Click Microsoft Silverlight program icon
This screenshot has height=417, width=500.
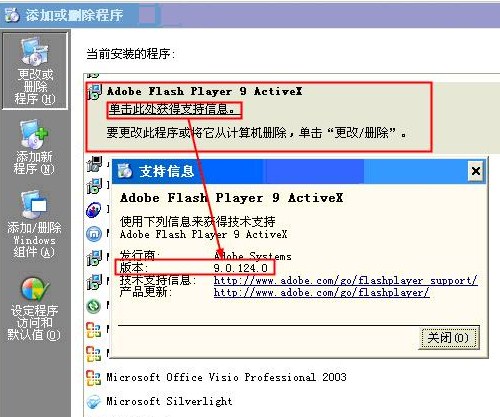tap(94, 402)
